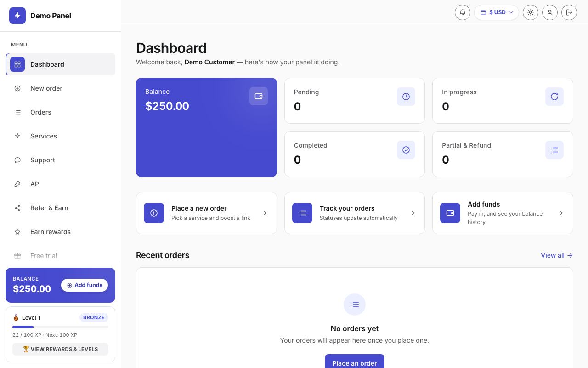Image resolution: width=588 pixels, height=368 pixels.
Task: Click the plus icon on Place a new order
Action: (154, 213)
